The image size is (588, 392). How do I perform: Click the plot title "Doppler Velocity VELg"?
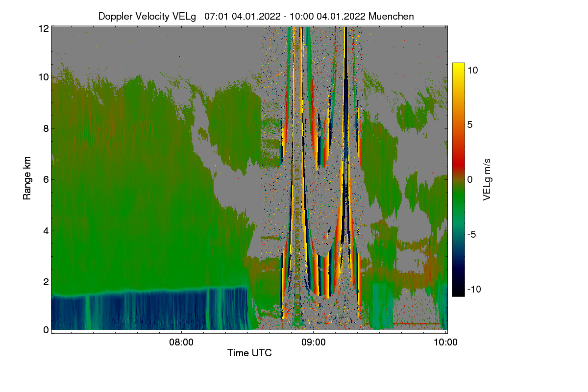click(147, 16)
